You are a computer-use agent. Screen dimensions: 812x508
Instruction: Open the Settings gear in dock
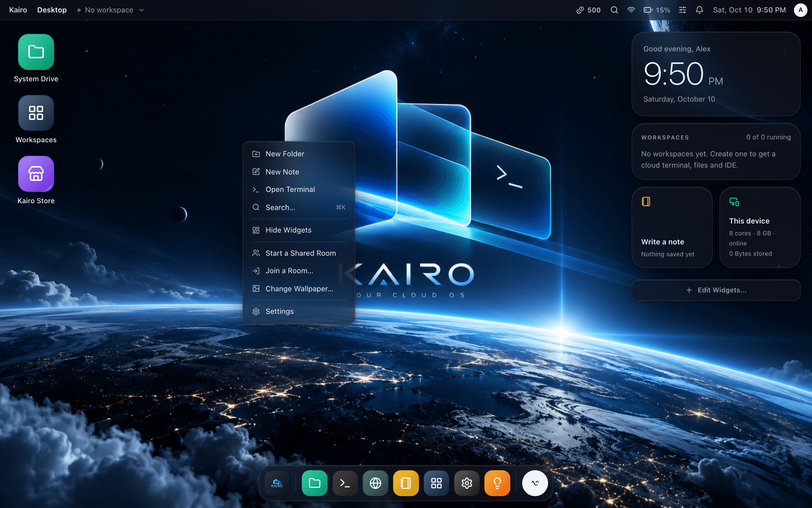pyautogui.click(x=467, y=483)
